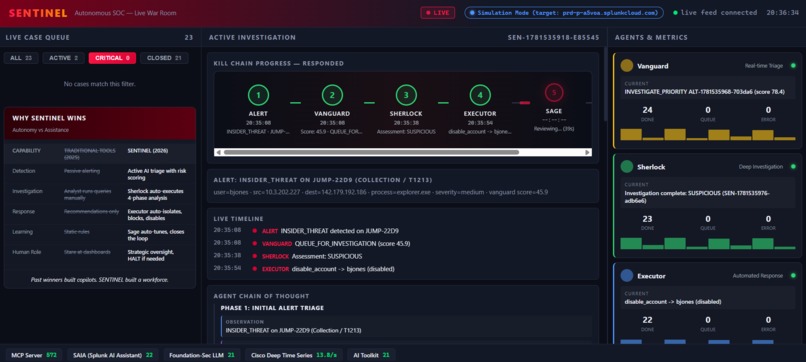Click kill chain step 2 VANGUARD circle
This screenshot has height=362, width=806.
point(332,95)
